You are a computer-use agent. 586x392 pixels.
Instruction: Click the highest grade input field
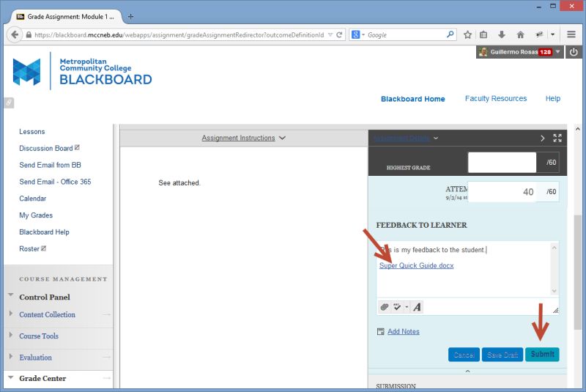[502, 162]
